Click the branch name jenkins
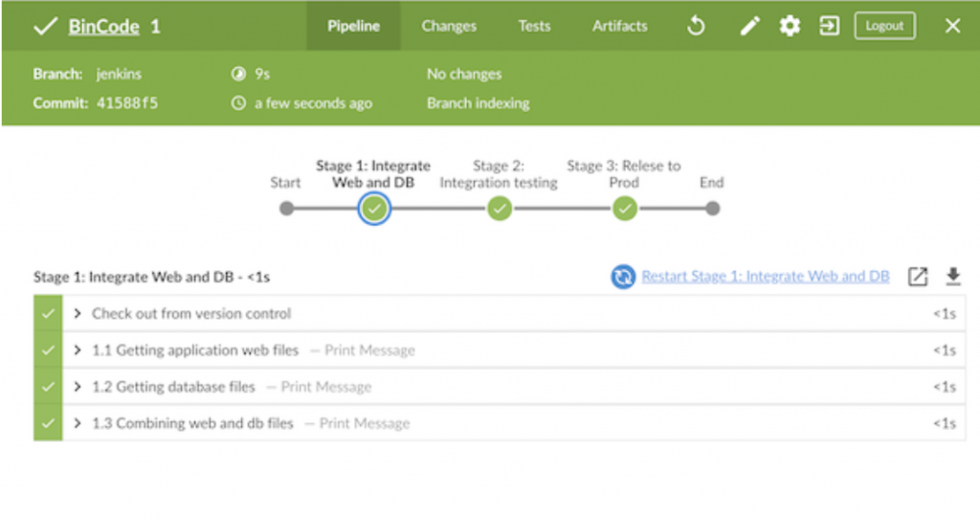The image size is (980, 520). coord(119,74)
